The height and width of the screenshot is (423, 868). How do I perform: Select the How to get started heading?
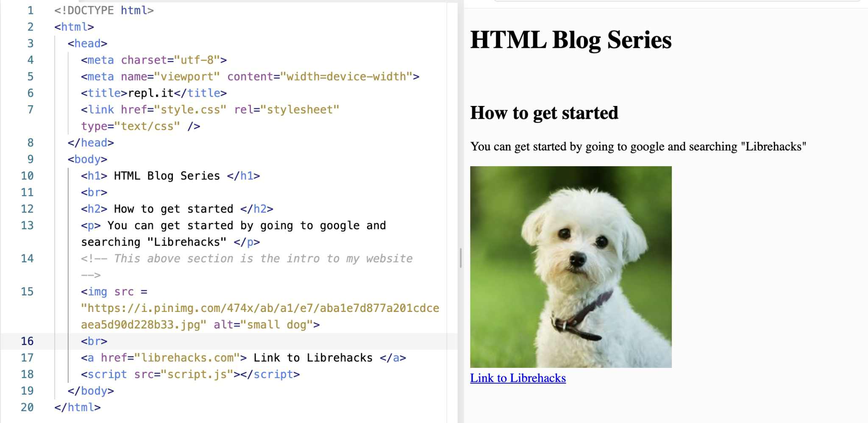pos(544,113)
